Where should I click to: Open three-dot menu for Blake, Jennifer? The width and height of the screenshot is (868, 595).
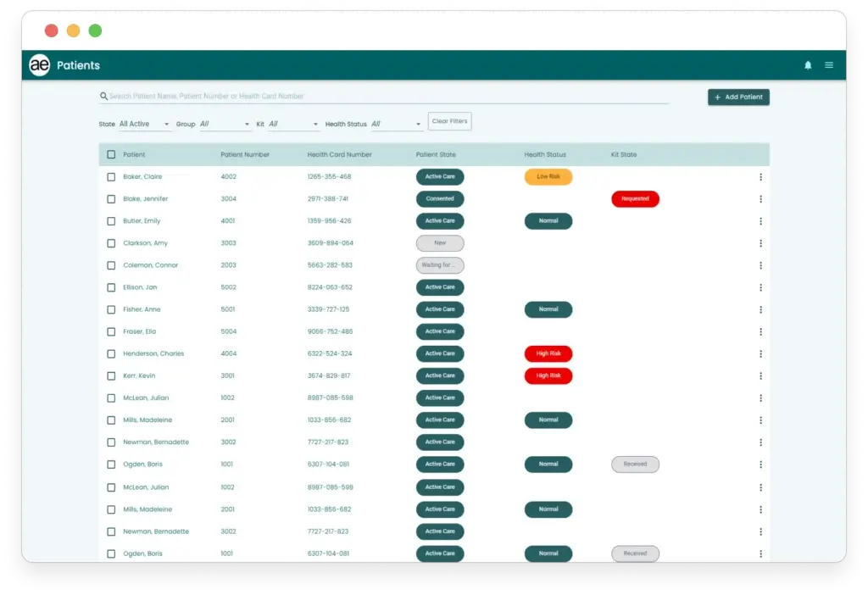[760, 199]
